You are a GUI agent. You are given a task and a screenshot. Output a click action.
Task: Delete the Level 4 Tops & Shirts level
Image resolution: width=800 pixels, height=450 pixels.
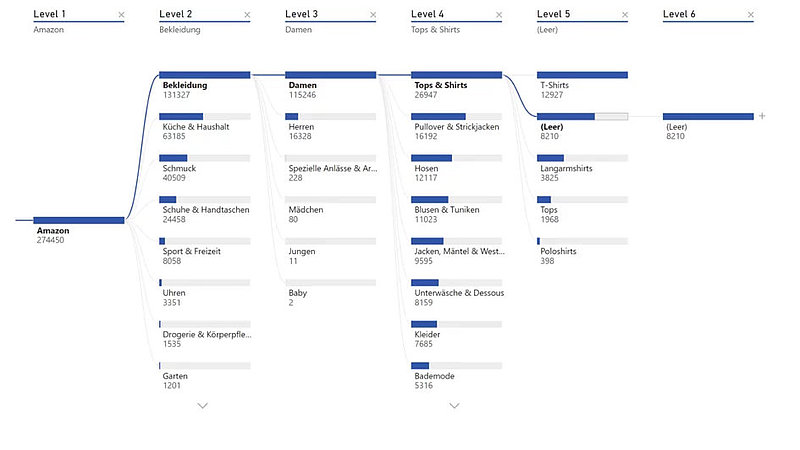tap(499, 15)
